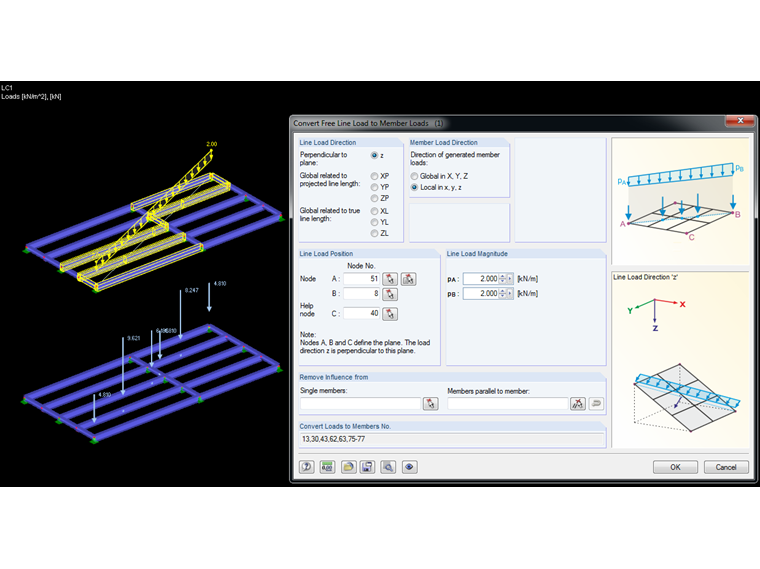Click the Single members input field
The image size is (760, 569).
click(360, 403)
